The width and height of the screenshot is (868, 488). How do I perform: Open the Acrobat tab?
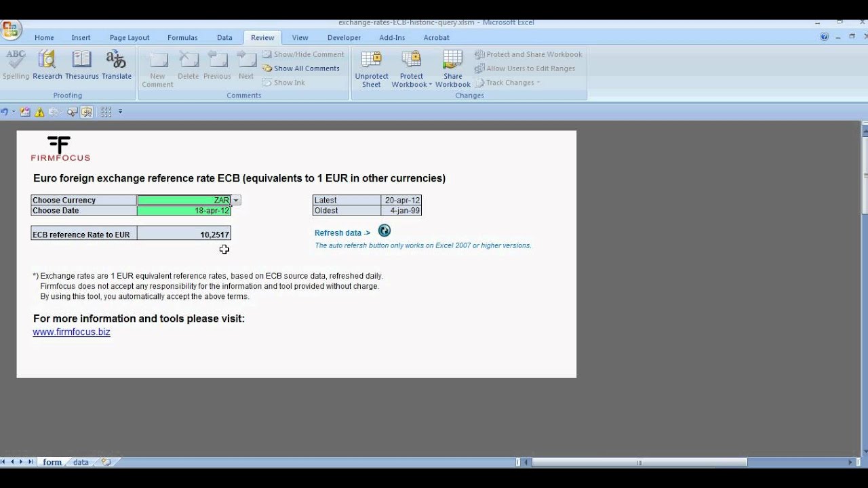pos(437,38)
